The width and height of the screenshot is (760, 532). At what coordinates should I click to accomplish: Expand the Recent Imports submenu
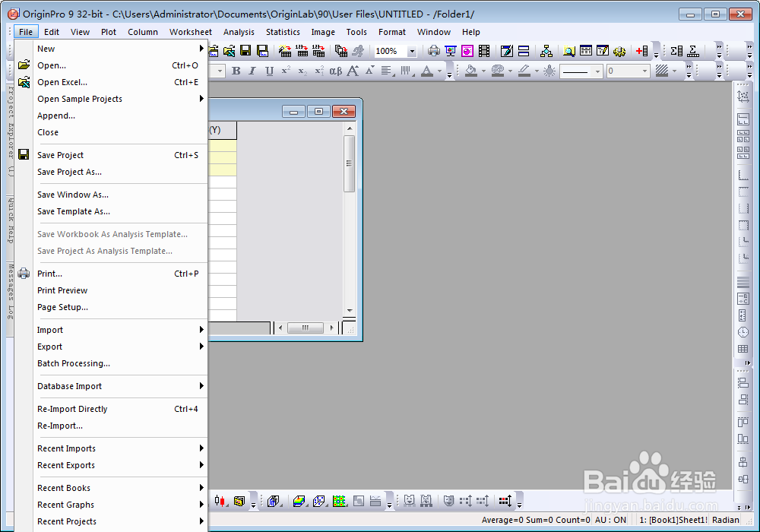pos(120,448)
